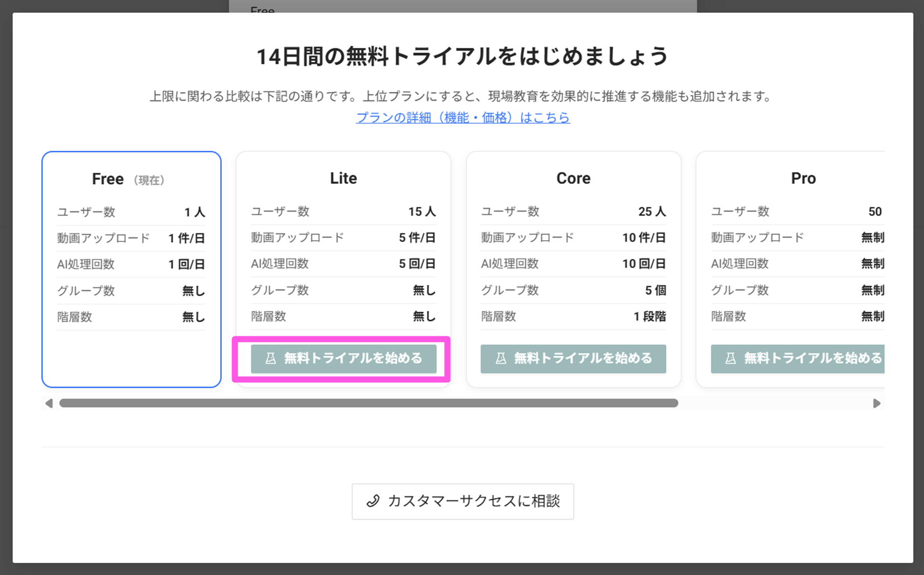Open カスタマーサクセスに相談 button
The width and height of the screenshot is (924, 575).
(x=463, y=501)
